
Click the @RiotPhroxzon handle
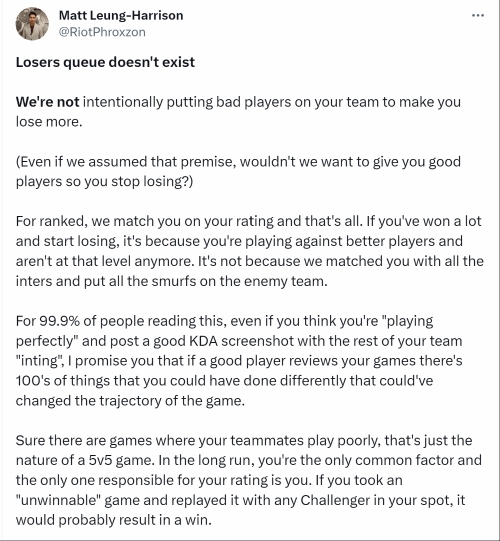pos(102,32)
